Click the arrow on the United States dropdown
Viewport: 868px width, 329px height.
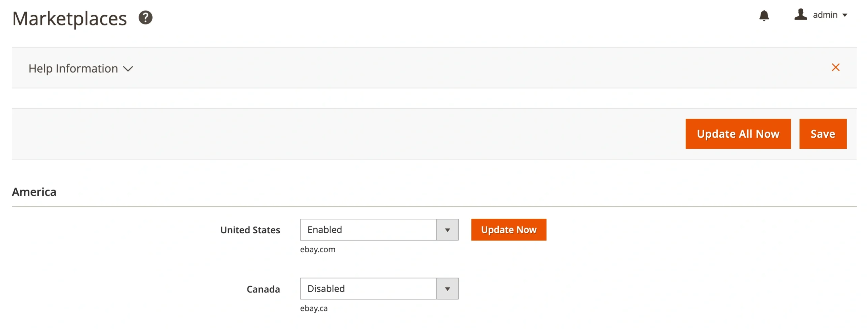pyautogui.click(x=447, y=230)
